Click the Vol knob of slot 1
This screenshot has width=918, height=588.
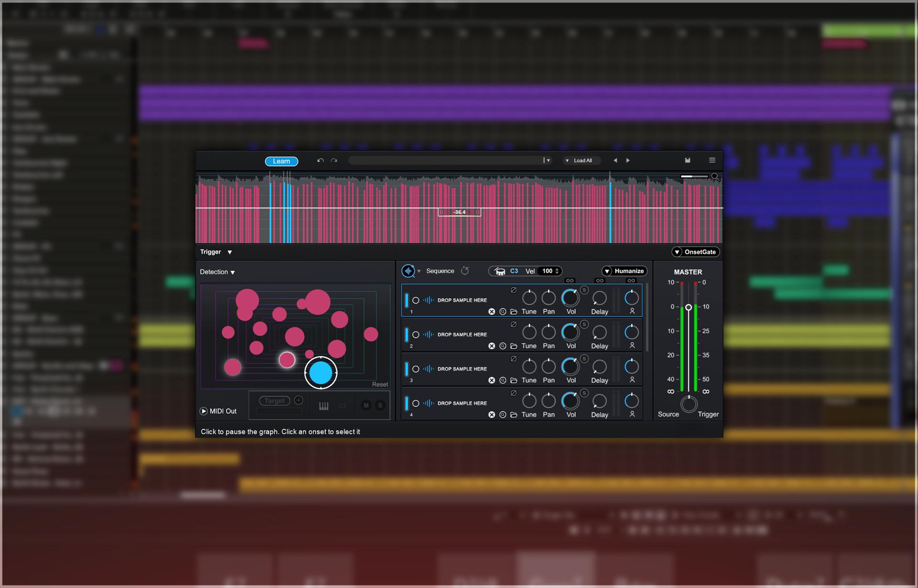(570, 298)
